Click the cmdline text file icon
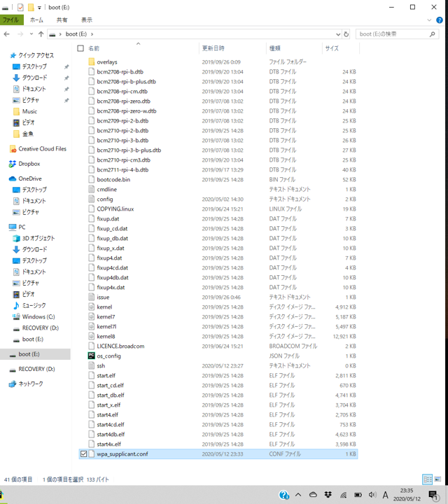Image resolution: width=448 pixels, height=504 pixels. 92,189
